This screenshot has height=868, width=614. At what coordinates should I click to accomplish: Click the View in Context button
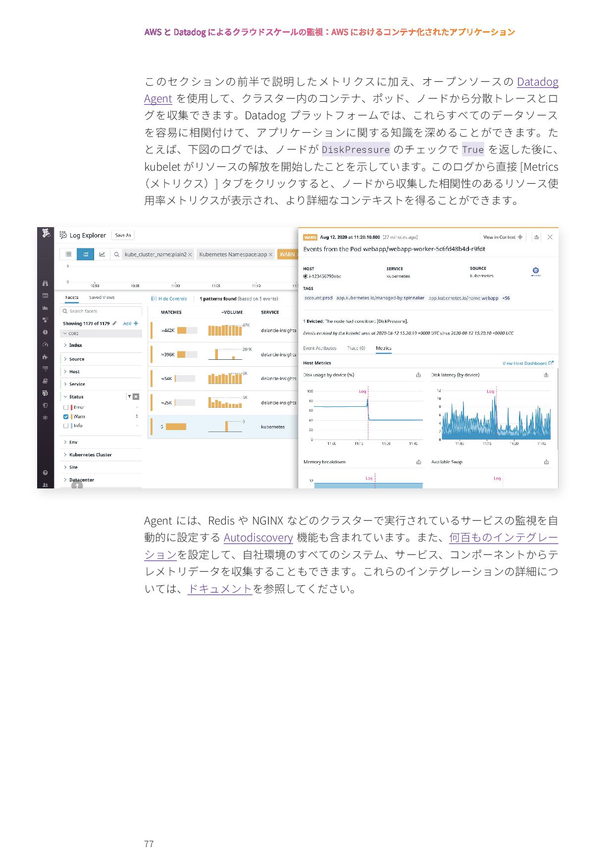click(503, 237)
